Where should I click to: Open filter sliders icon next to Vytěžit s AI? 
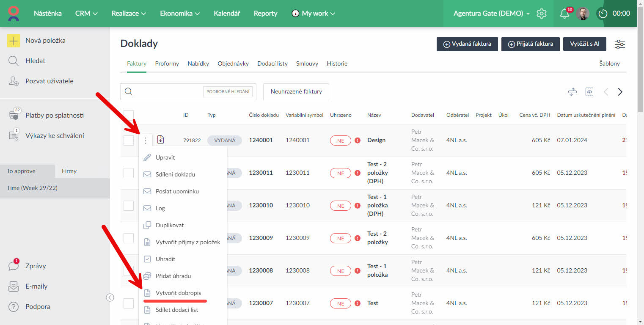pyautogui.click(x=620, y=44)
